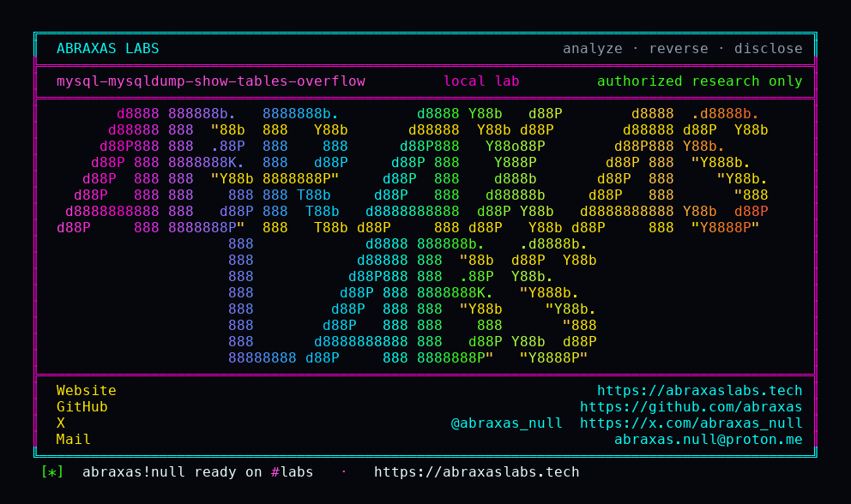Screen dimensions: 851x504
Task: Click the [*] status marker
Action: [x=52, y=472]
